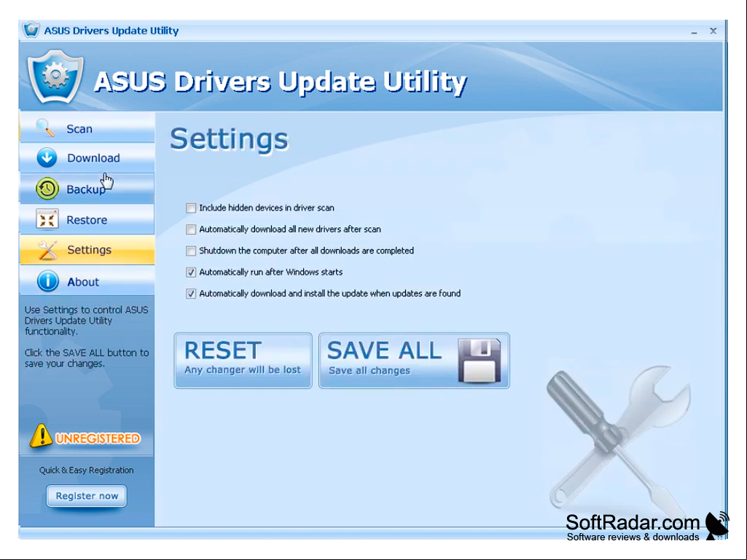Click the shield gear logo in header
The width and height of the screenshot is (747, 560).
pos(55,77)
